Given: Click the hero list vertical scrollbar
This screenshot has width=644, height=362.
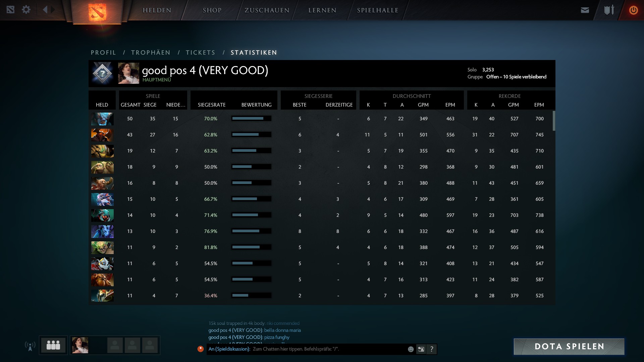Looking at the screenshot, I should click(x=554, y=121).
